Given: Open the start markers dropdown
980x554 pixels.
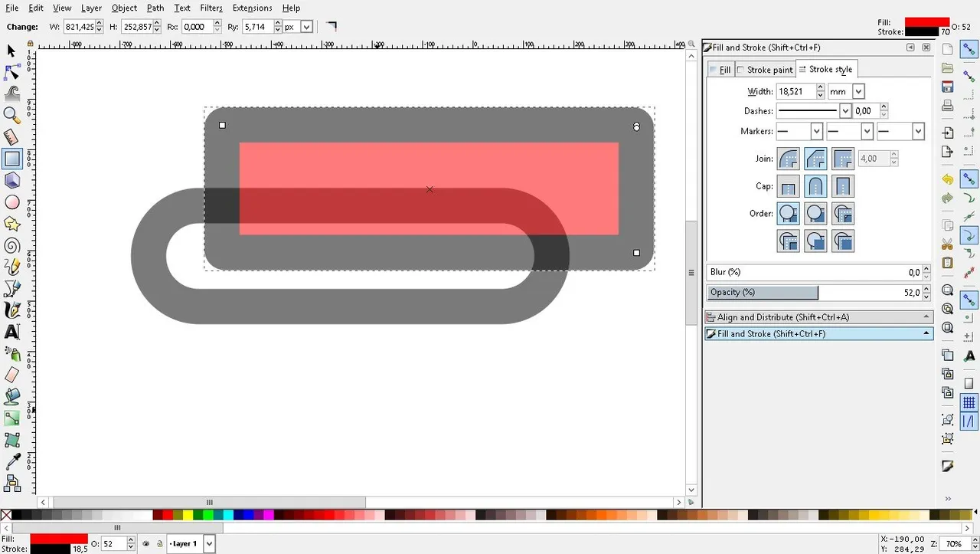Looking at the screenshot, I should tap(817, 132).
